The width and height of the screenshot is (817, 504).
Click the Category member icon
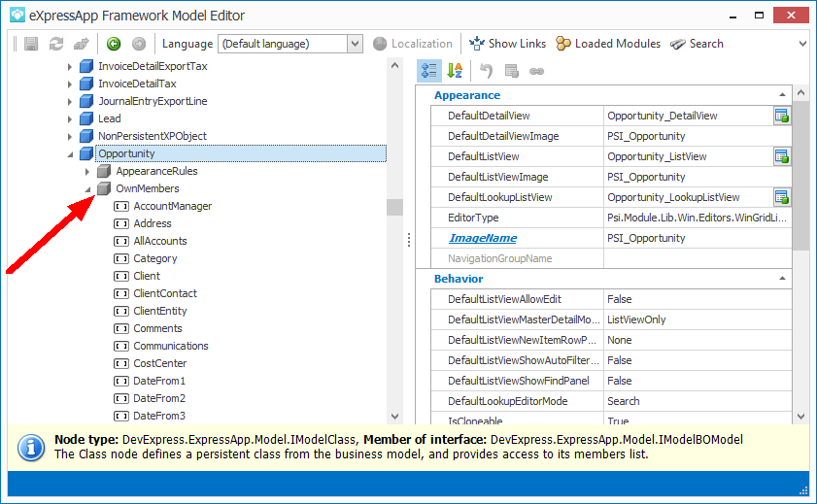tap(121, 258)
